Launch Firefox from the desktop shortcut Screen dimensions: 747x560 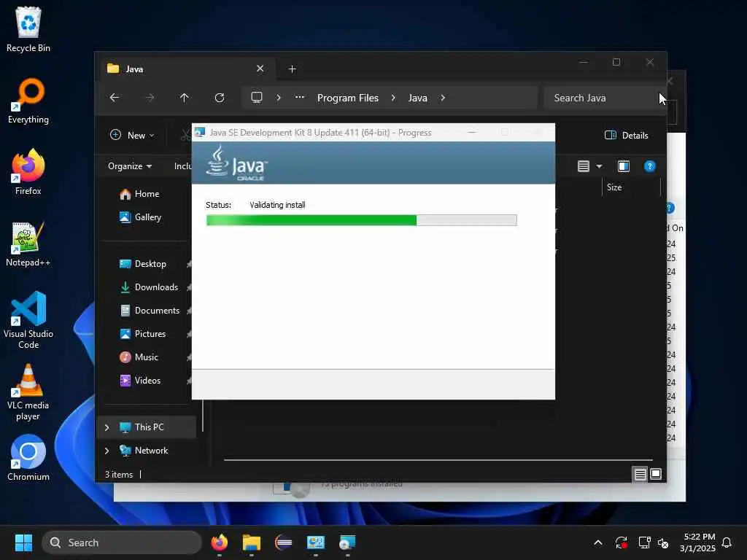point(28,172)
